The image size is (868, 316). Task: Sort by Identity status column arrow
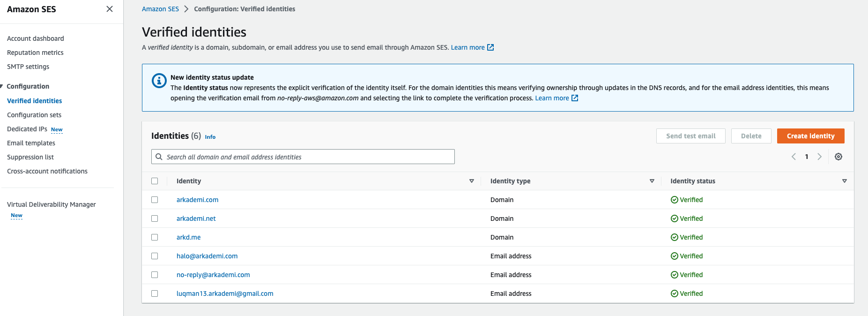(x=844, y=181)
